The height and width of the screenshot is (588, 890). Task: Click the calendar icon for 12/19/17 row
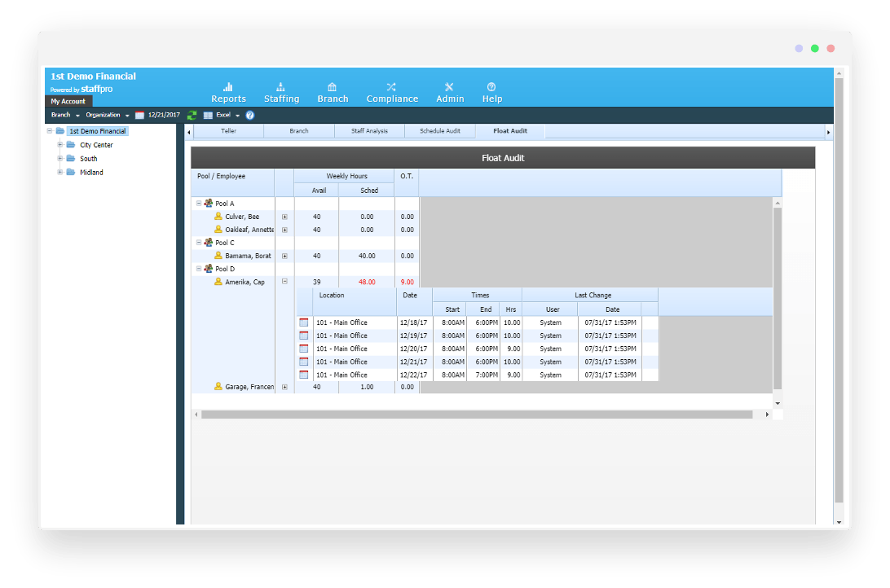point(304,336)
